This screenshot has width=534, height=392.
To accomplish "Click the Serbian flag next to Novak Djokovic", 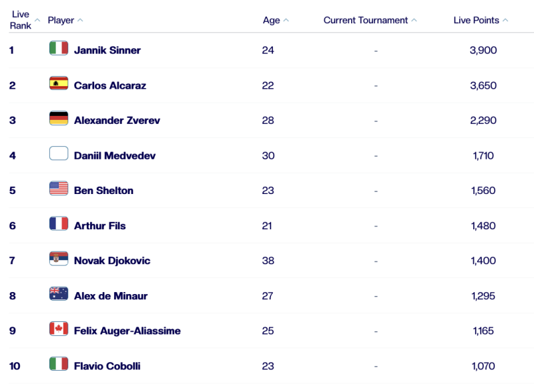I will (59, 259).
